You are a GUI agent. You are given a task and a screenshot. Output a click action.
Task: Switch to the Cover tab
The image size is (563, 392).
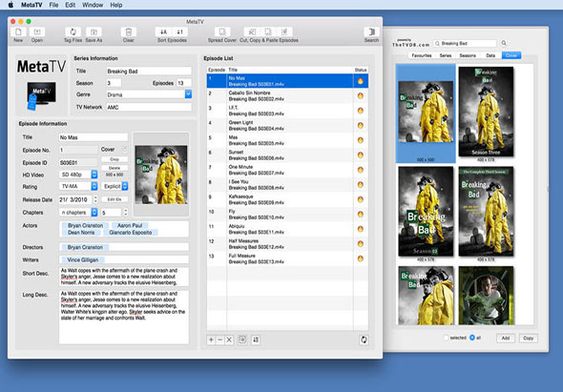[x=511, y=55]
